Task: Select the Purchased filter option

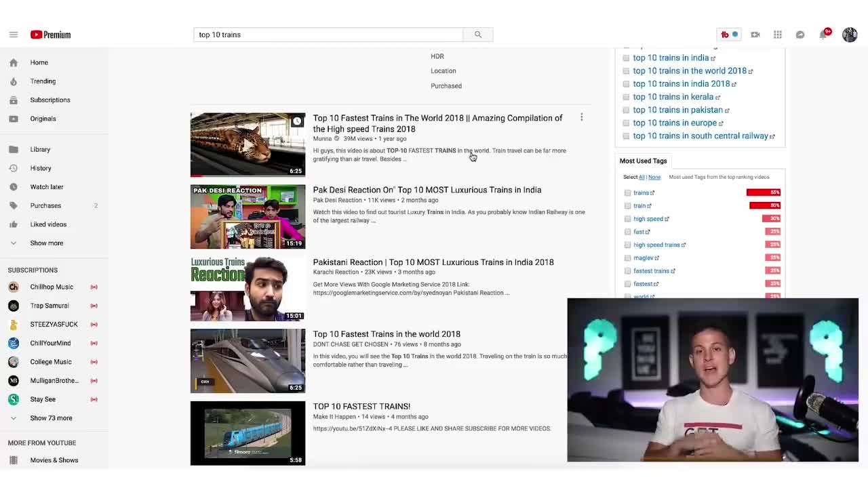Action: coord(446,86)
